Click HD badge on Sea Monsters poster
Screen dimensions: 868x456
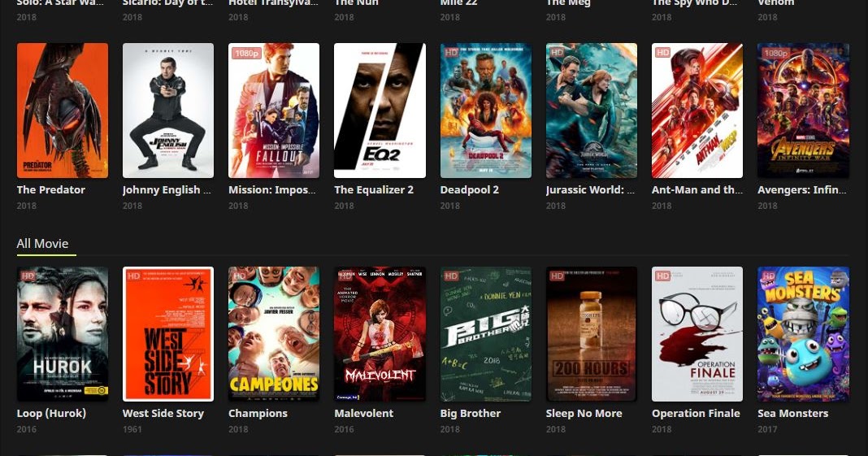pyautogui.click(x=768, y=276)
